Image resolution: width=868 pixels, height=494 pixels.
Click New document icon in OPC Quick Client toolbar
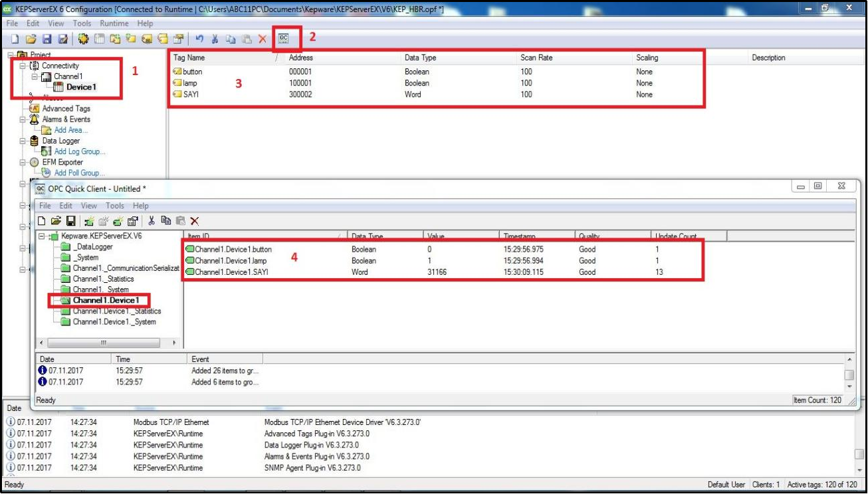(41, 220)
